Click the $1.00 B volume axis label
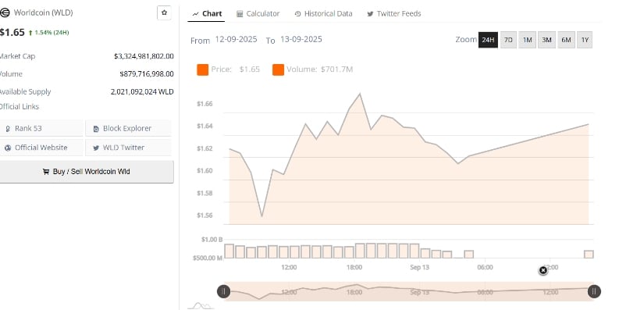This screenshot has height=310, width=644. (212, 240)
